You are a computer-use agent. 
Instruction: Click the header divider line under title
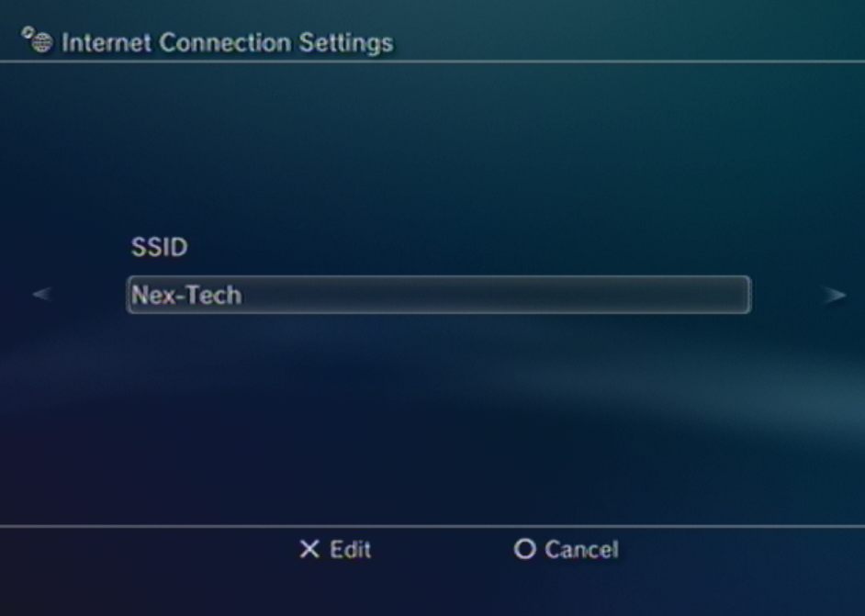pyautogui.click(x=432, y=62)
